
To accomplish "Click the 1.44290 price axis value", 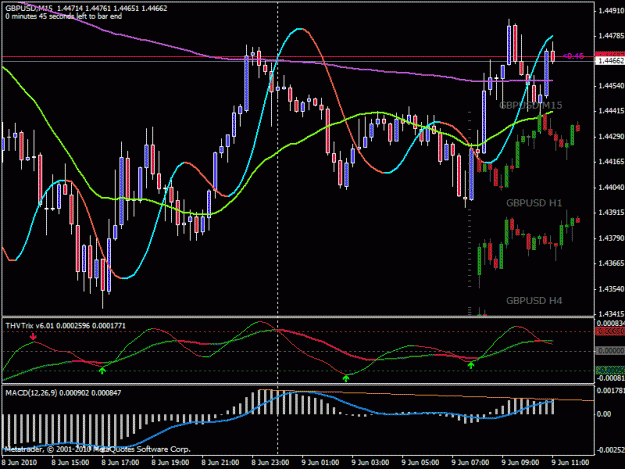I will pos(611,137).
